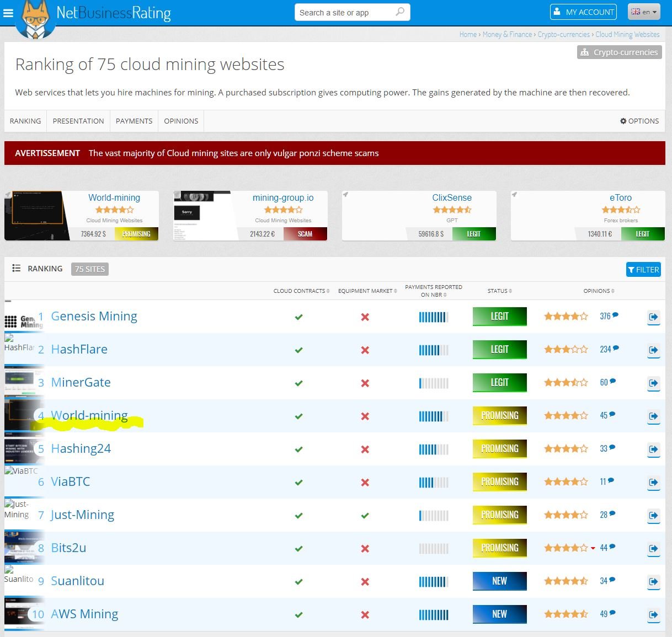Click MinerGate payments reported bar
Viewport: 672px width, 637px height.
point(434,383)
